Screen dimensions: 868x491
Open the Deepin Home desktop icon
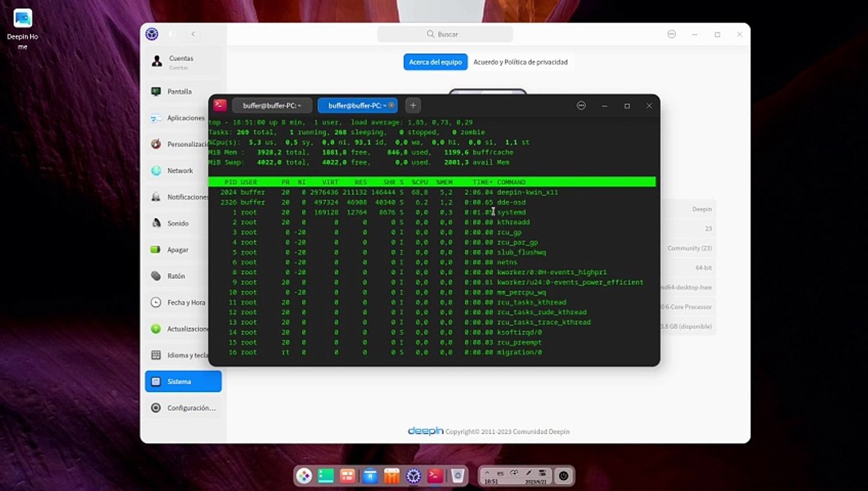tap(23, 29)
